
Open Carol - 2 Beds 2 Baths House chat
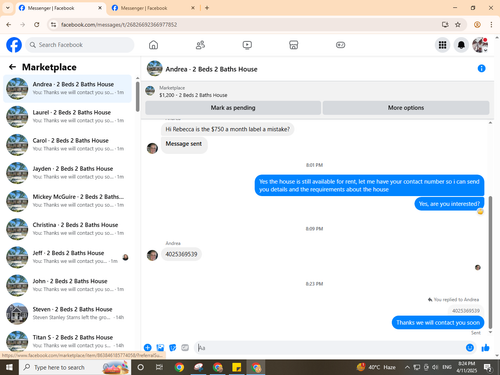pyautogui.click(x=68, y=145)
